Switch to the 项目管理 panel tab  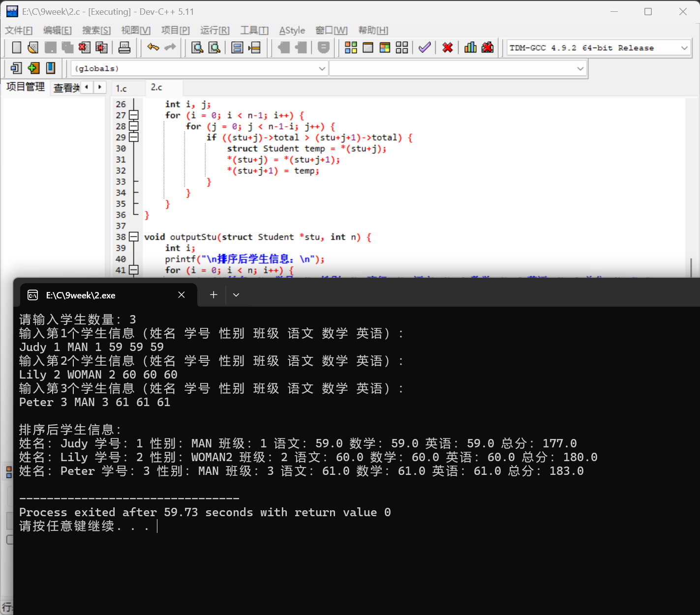click(26, 87)
